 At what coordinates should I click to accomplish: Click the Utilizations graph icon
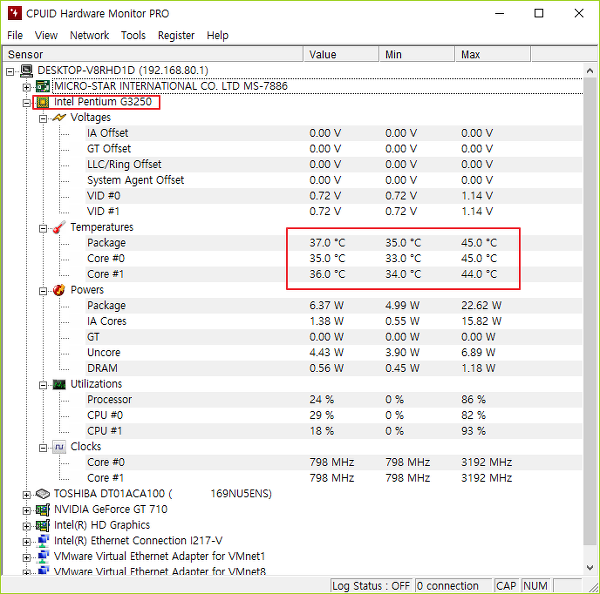pos(59,384)
